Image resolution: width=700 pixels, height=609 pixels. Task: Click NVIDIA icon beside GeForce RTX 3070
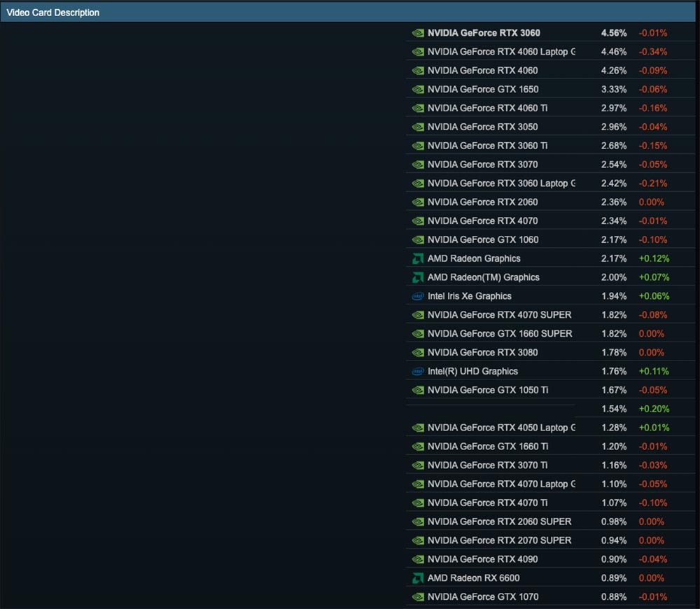(418, 164)
